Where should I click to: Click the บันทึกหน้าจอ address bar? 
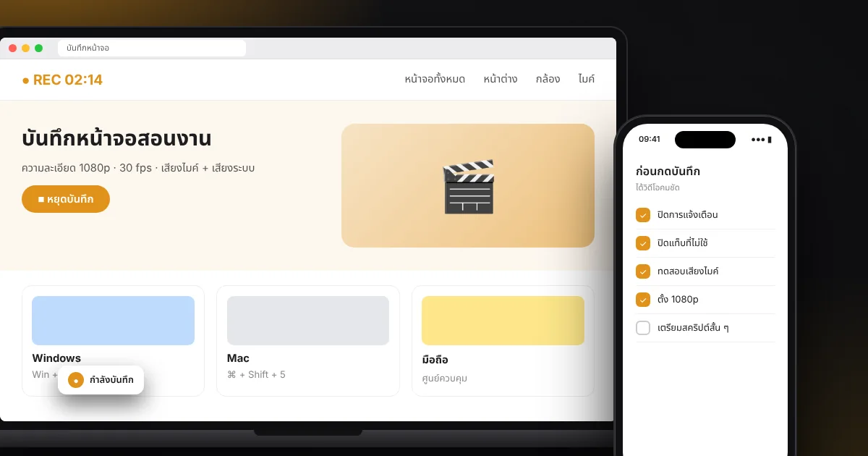tap(152, 48)
